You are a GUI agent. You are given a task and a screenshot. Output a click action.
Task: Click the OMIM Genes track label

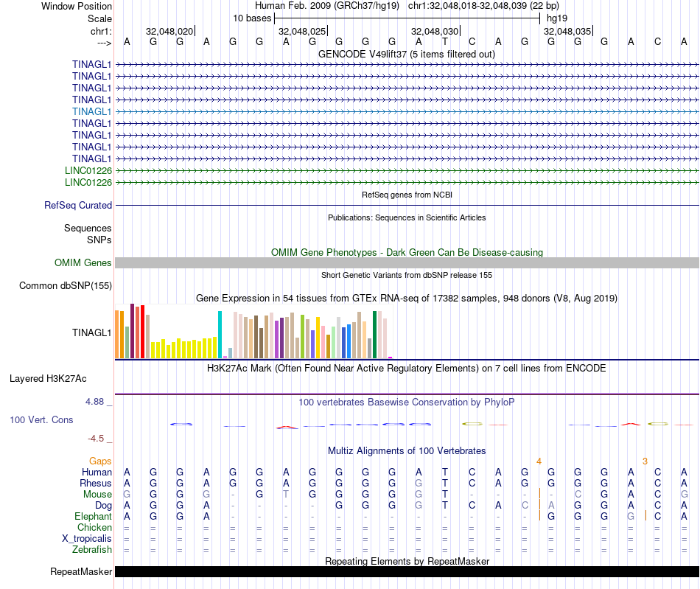(x=83, y=263)
